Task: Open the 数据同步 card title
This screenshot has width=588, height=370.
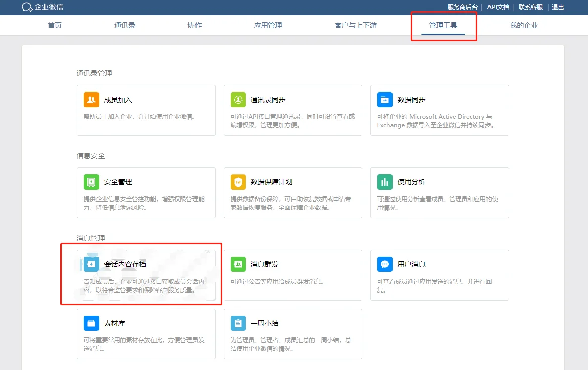Action: pos(411,100)
